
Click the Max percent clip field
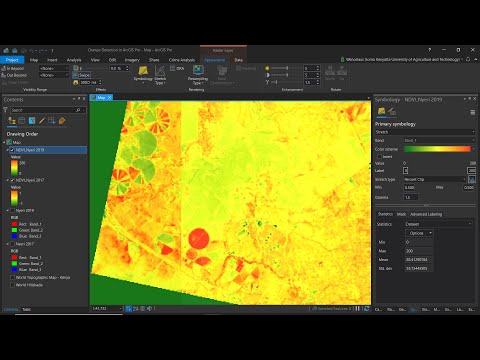[x=468, y=188]
